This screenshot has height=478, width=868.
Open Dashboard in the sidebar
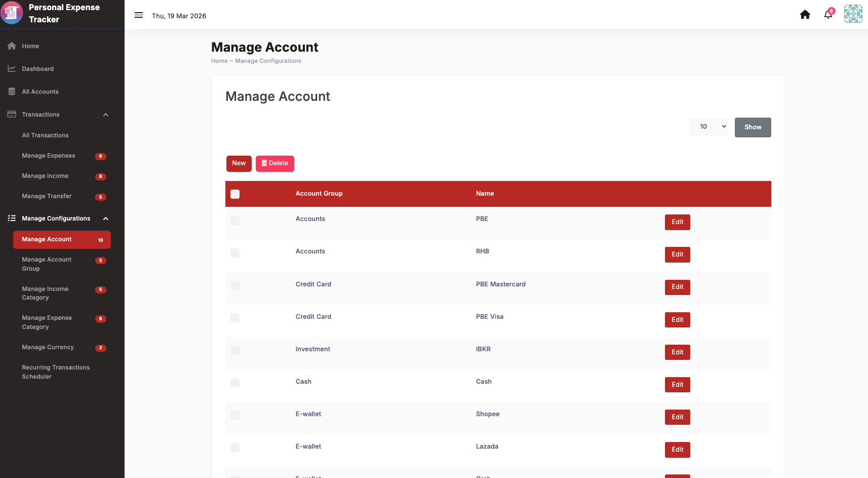pos(37,69)
